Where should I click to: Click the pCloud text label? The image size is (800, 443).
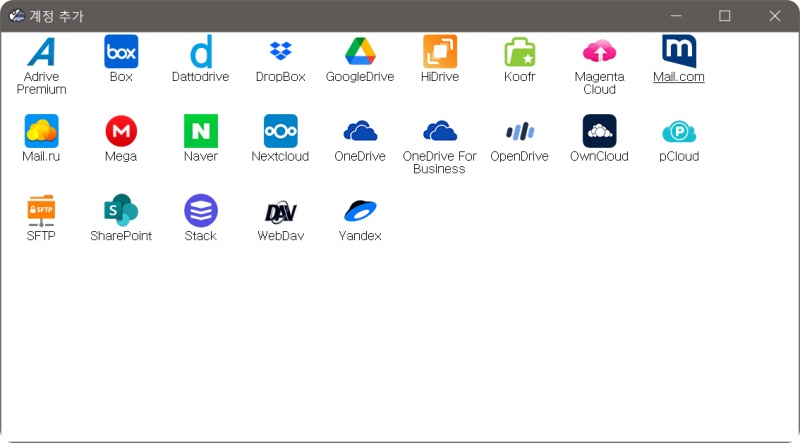tap(679, 157)
